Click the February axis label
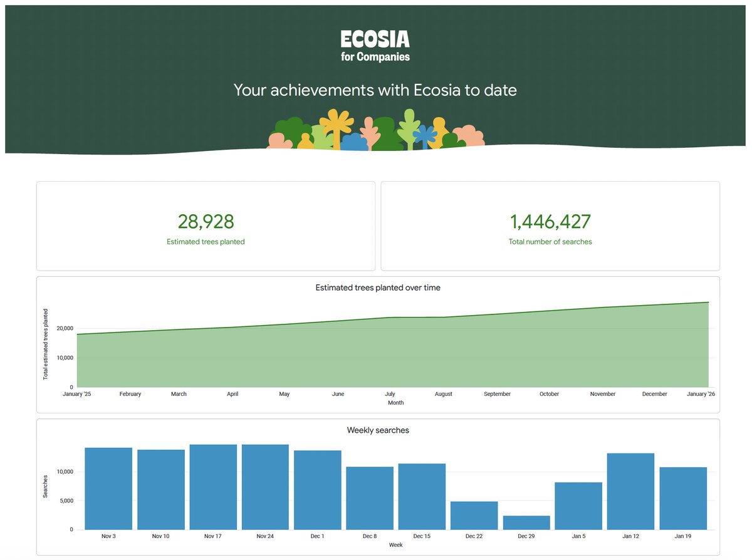The width and height of the screenshot is (752, 560). [x=130, y=394]
